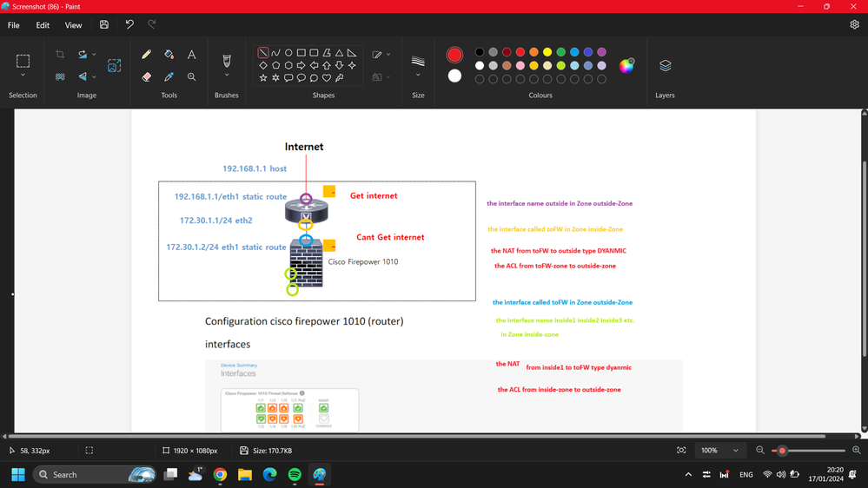Select Colour 2 white swatch
This screenshot has width=868, height=488.
point(454,76)
